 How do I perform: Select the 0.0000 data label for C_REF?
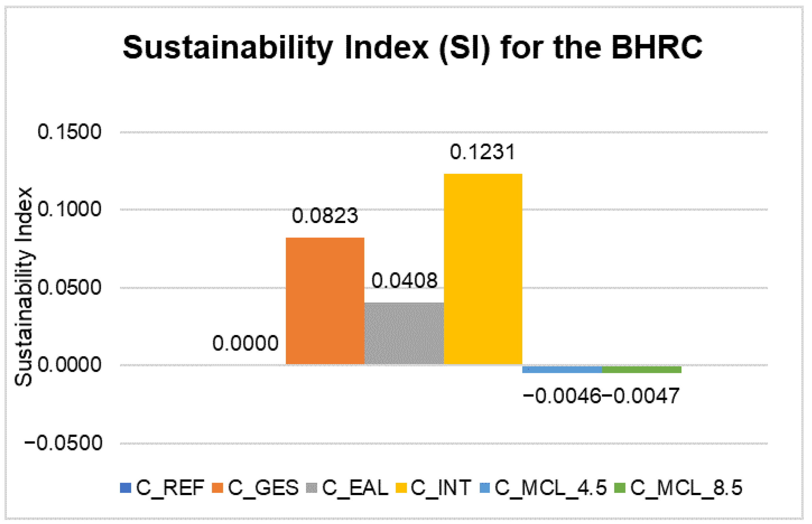246,343
